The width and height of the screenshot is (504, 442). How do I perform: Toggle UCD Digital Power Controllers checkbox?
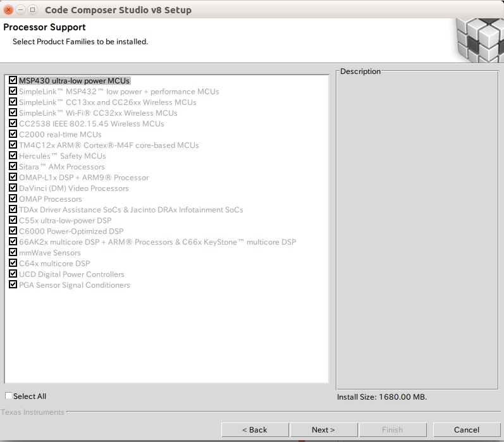(13, 274)
